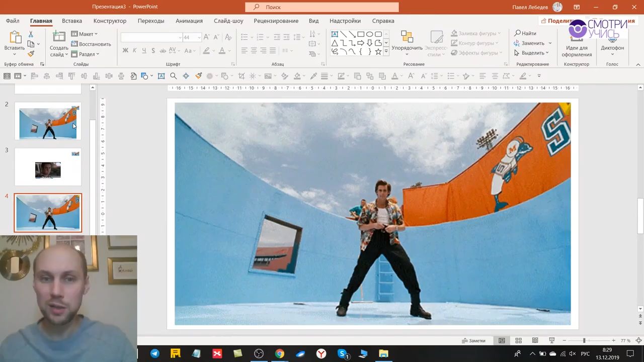
Task: Open change case Aa dropdown
Action: point(190,51)
